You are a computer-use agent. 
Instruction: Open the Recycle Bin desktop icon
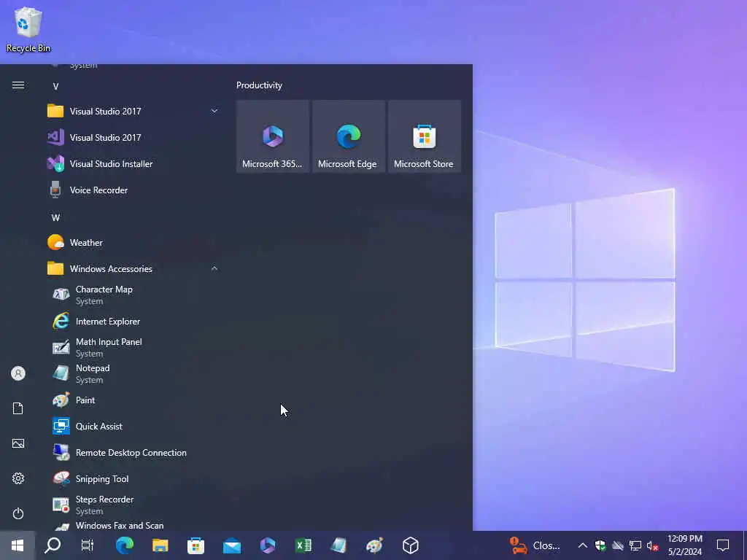[28, 29]
